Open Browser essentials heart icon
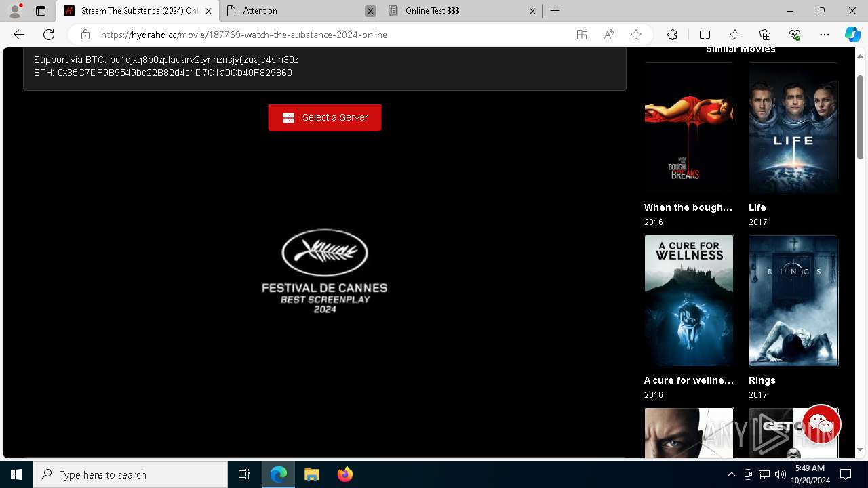The height and width of the screenshot is (488, 868). (x=795, y=35)
